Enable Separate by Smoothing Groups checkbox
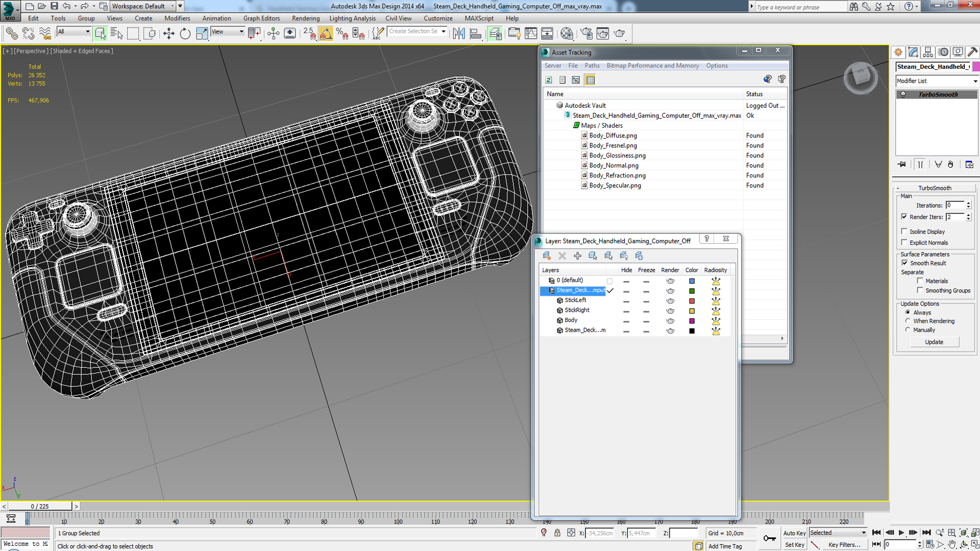Screen dimensions: 980x551 tap(920, 290)
